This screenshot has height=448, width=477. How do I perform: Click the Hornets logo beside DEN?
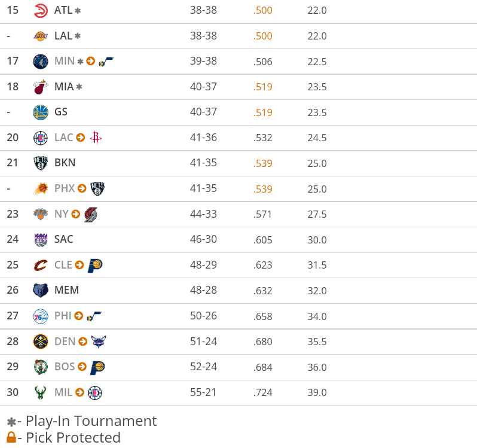(x=99, y=342)
